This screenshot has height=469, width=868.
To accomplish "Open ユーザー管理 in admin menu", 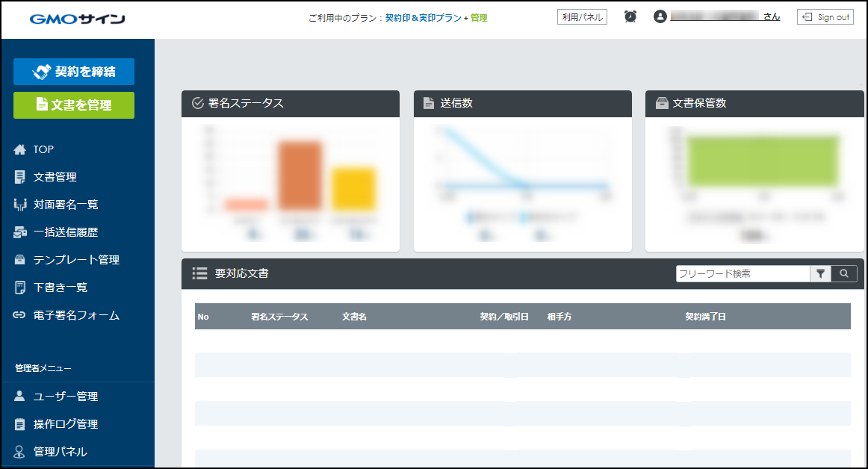I will pyautogui.click(x=65, y=397).
